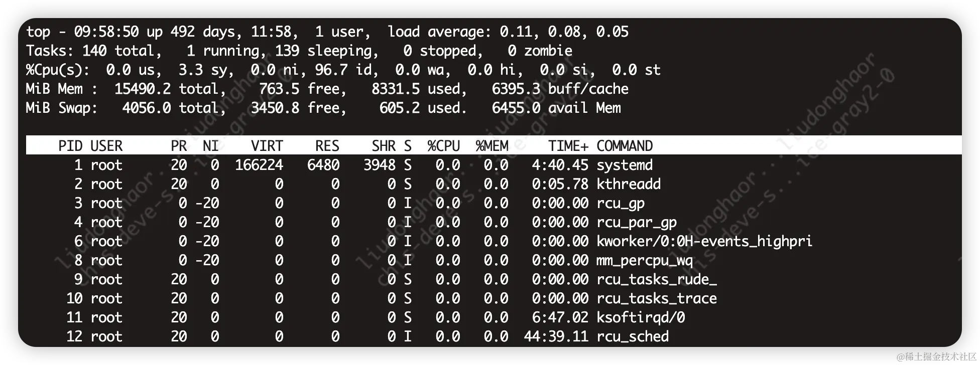Select the %MEM column header

click(492, 146)
